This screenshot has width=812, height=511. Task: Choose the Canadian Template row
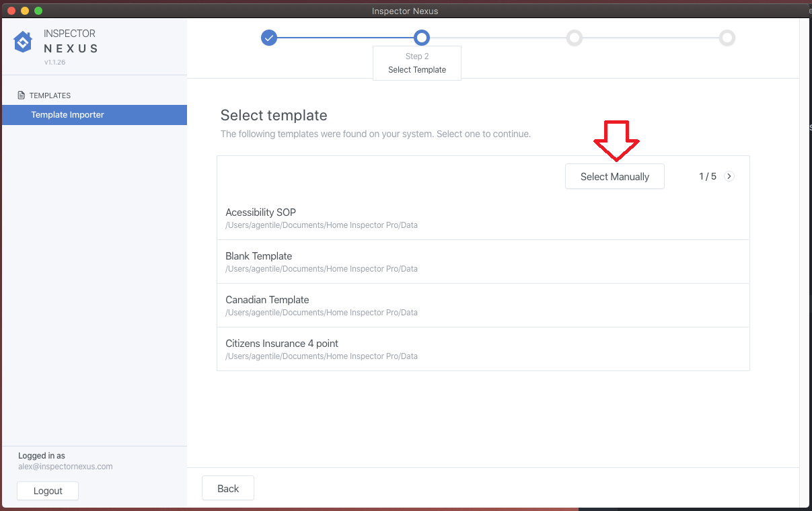tap(482, 305)
